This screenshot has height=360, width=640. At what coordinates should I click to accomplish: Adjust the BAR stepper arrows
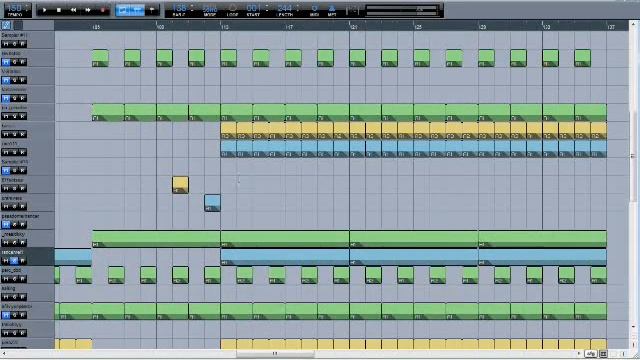coord(193,8)
